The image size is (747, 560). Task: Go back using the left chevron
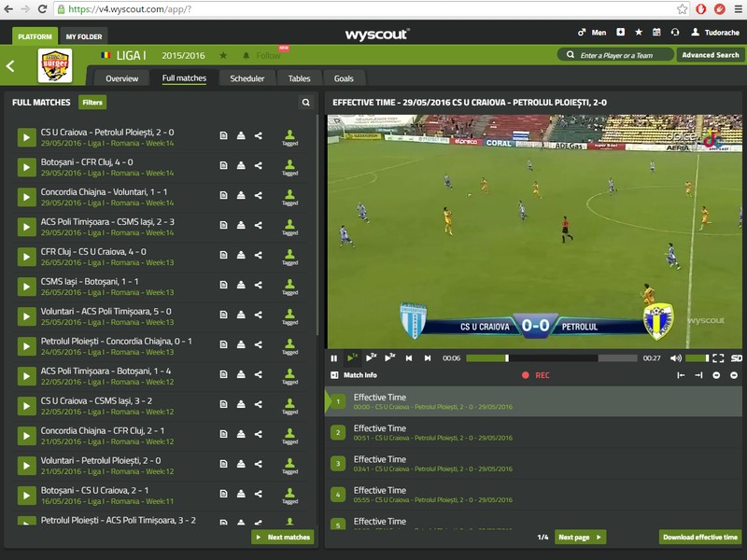[x=10, y=66]
